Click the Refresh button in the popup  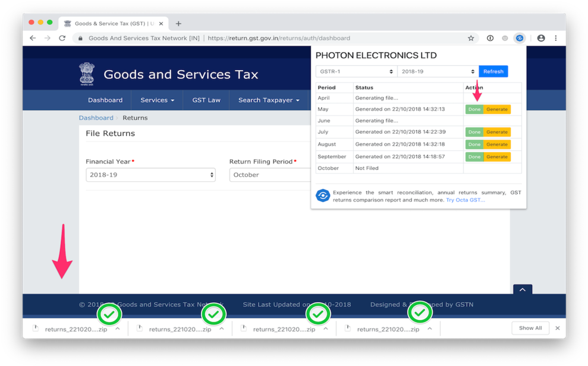click(x=493, y=71)
